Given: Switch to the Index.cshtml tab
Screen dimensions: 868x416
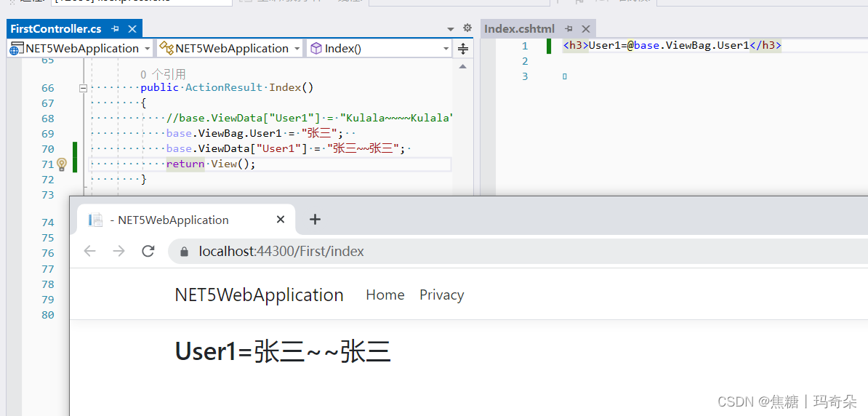Looking at the screenshot, I should (519, 29).
